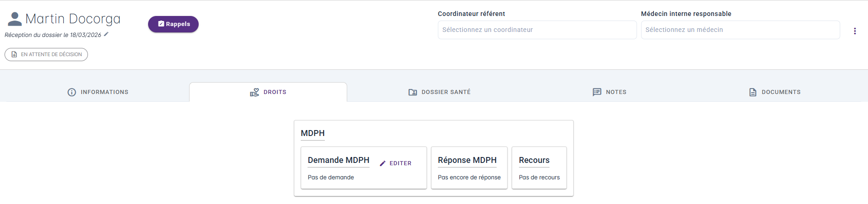
Task: Switch to the Informations tab
Action: pyautogui.click(x=104, y=92)
